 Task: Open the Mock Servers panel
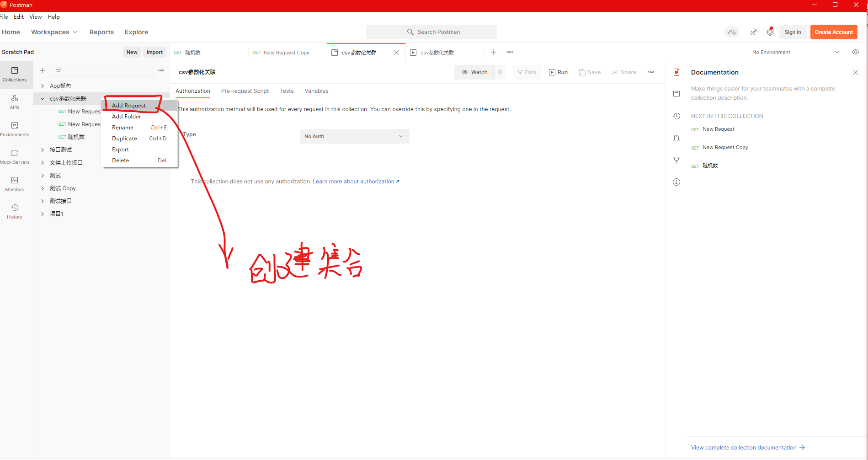tap(14, 156)
